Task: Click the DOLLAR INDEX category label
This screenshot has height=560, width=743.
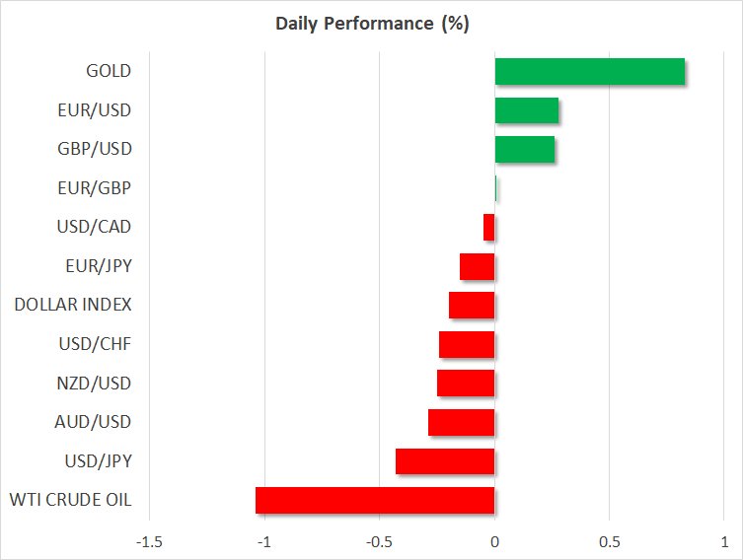Action: [x=73, y=305]
